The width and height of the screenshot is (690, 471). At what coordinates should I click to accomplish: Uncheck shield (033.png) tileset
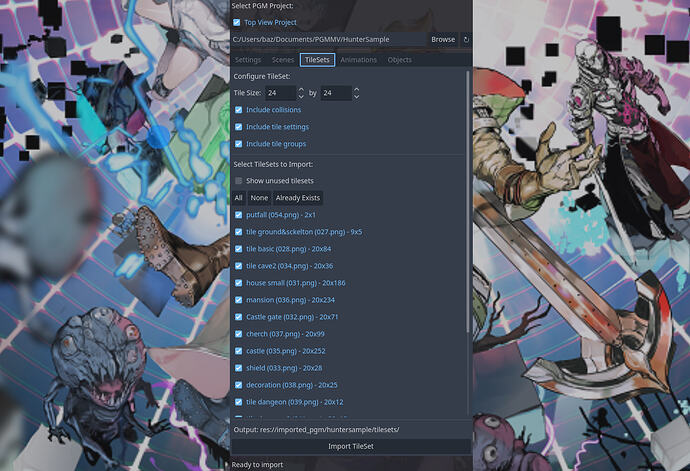[x=239, y=368]
